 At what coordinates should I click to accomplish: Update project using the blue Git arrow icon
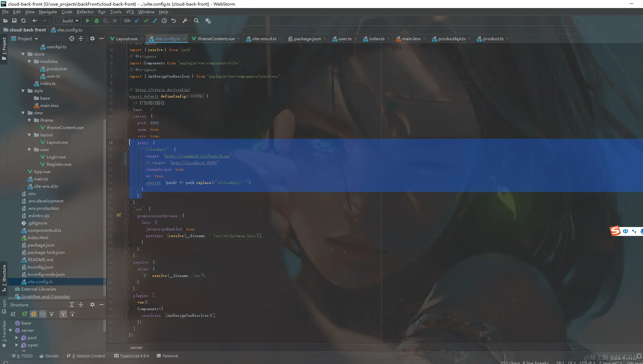point(137,21)
